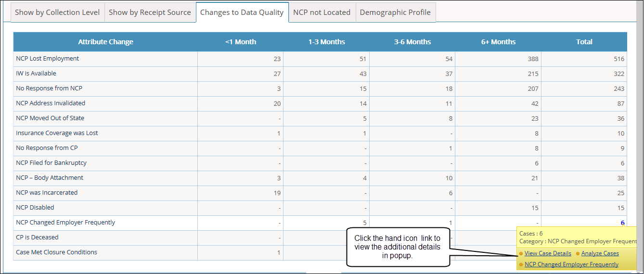Click the View Case Details link
644x274 pixels.
(x=548, y=253)
